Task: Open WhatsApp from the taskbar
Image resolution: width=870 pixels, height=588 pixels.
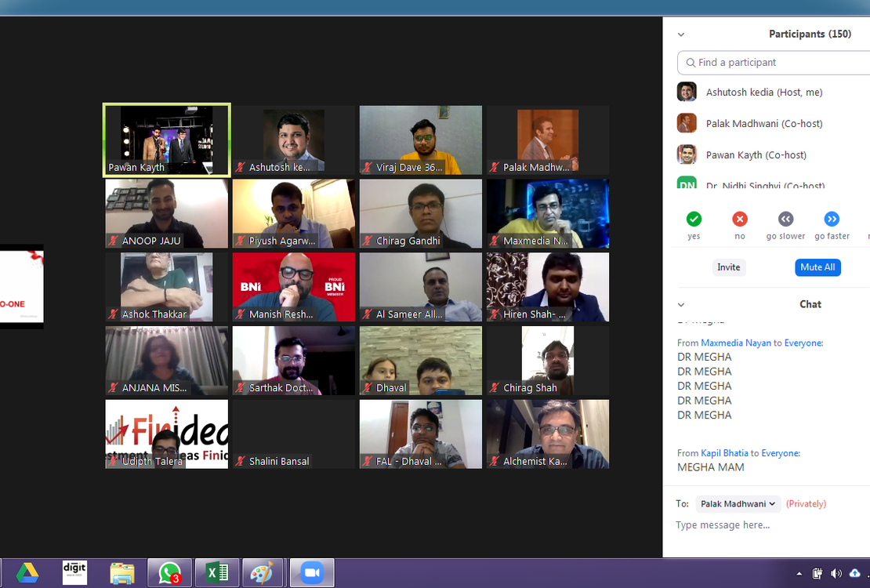Action: pos(169,573)
